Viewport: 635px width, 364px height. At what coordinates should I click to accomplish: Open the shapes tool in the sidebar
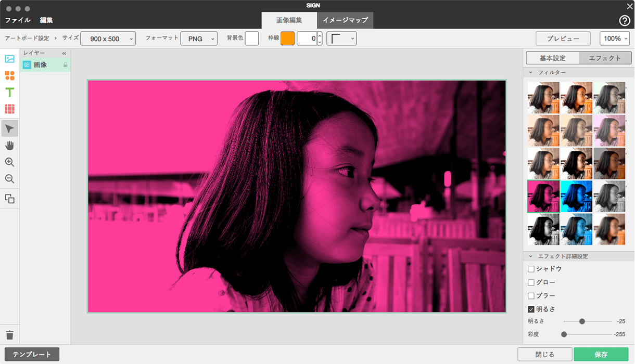9,75
